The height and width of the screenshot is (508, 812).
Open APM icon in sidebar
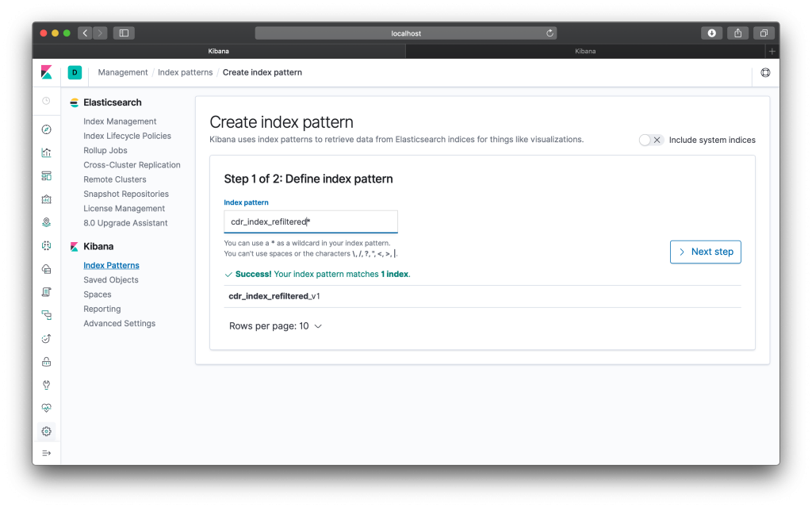point(47,315)
